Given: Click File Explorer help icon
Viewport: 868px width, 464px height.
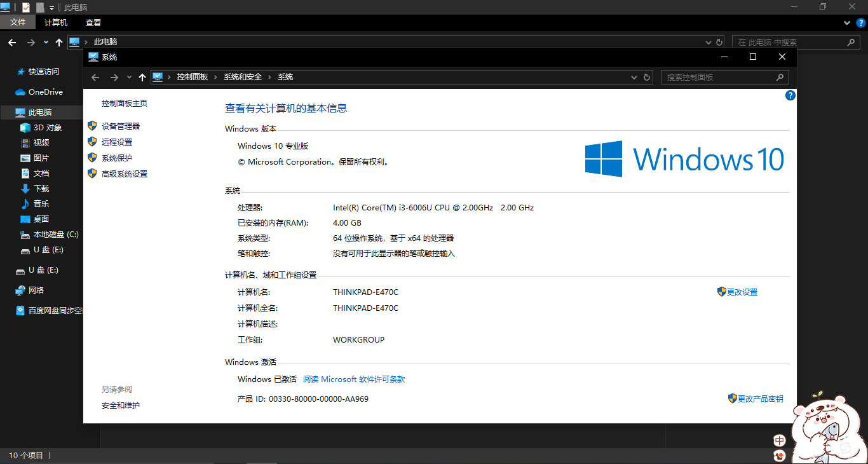Looking at the screenshot, I should (x=861, y=23).
